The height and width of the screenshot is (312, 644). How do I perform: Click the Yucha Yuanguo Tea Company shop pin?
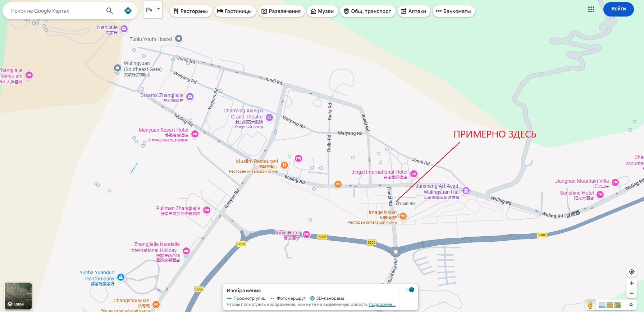coord(121,277)
